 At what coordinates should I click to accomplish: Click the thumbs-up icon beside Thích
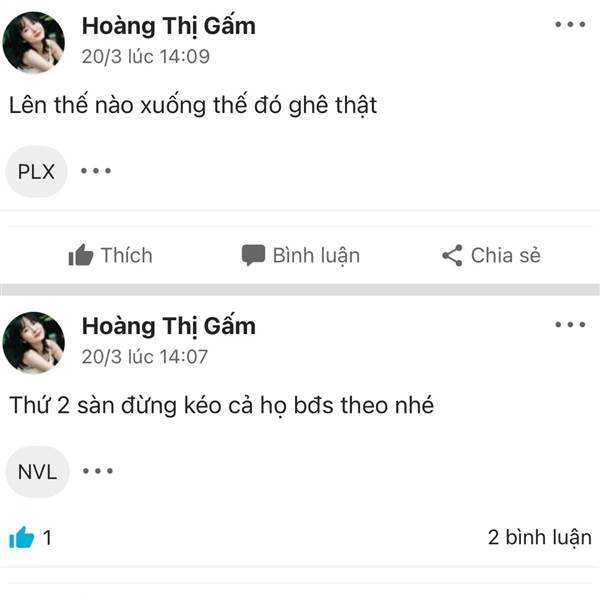pos(81,255)
